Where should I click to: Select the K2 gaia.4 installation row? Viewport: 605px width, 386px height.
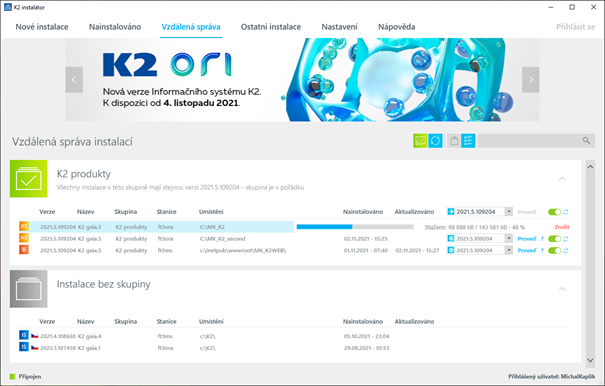pos(295,336)
